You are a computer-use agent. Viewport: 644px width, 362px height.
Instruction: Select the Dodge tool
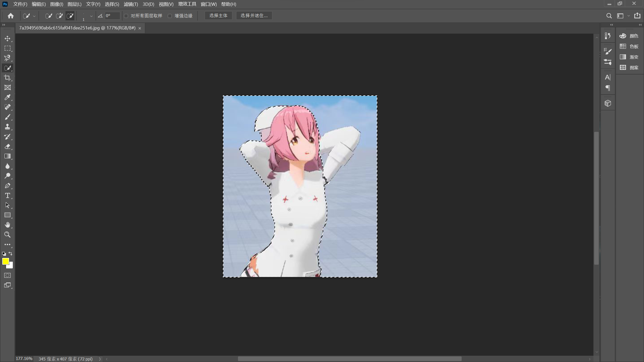click(x=8, y=176)
